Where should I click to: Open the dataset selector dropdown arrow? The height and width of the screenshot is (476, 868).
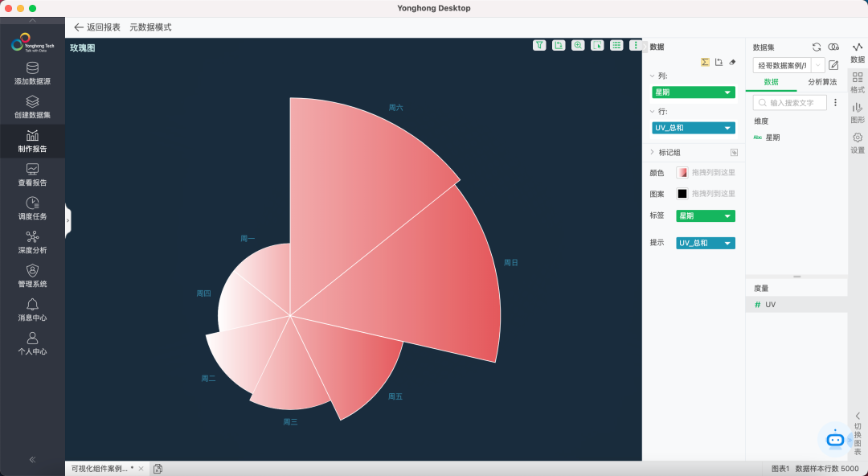click(x=817, y=65)
